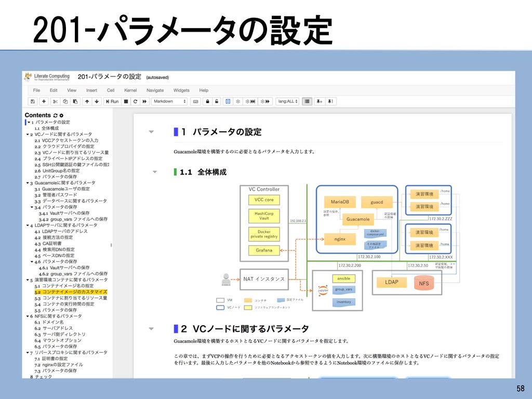Image resolution: width=532 pixels, height=399 pixels.
Task: Open Contents panel settings gear
Action: [x=61, y=116]
